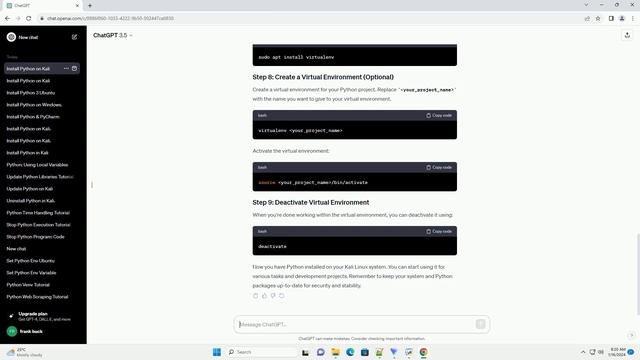
Task: Reload the browser page
Action: tap(29, 18)
